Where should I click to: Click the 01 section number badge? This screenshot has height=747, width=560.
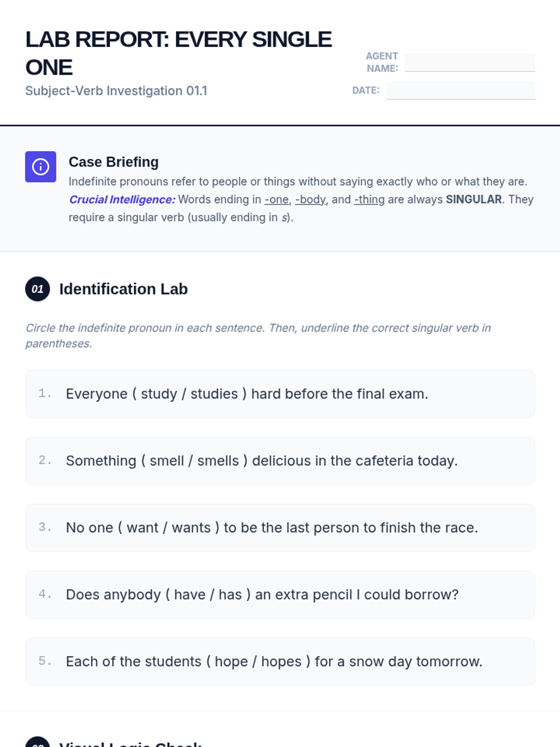[37, 289]
